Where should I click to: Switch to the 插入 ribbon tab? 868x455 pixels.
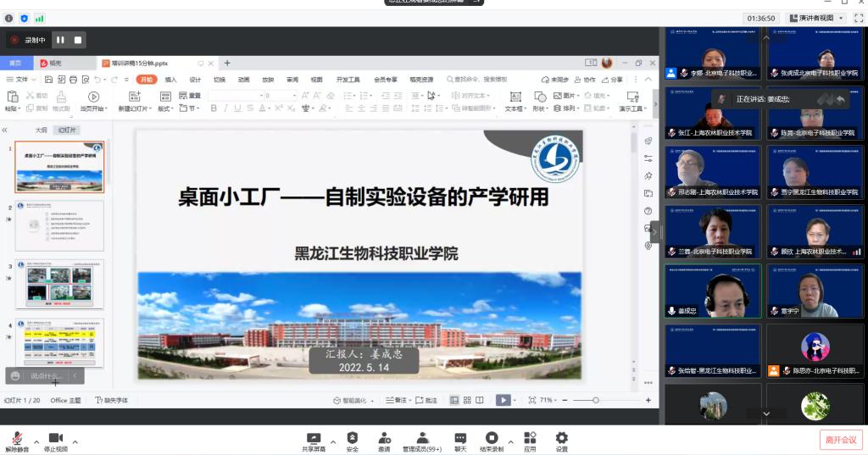[170, 80]
